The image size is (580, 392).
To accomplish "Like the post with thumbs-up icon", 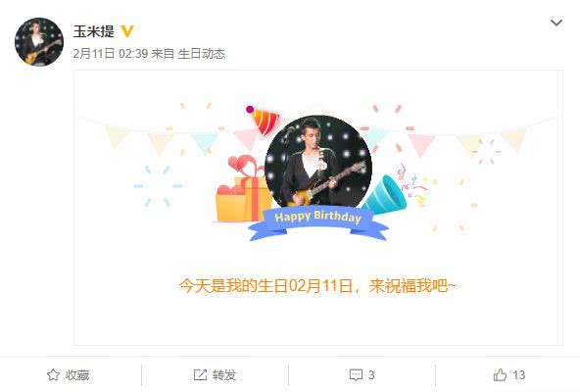I will coord(500,374).
